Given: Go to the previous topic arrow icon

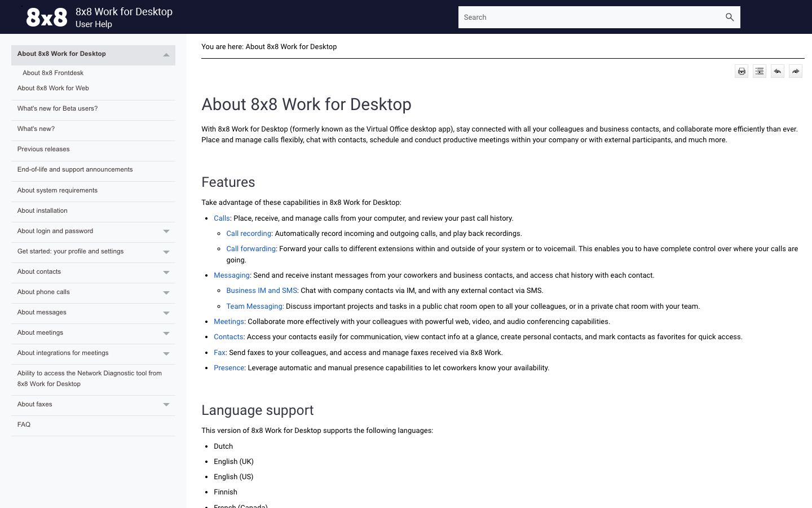Looking at the screenshot, I should 778,71.
